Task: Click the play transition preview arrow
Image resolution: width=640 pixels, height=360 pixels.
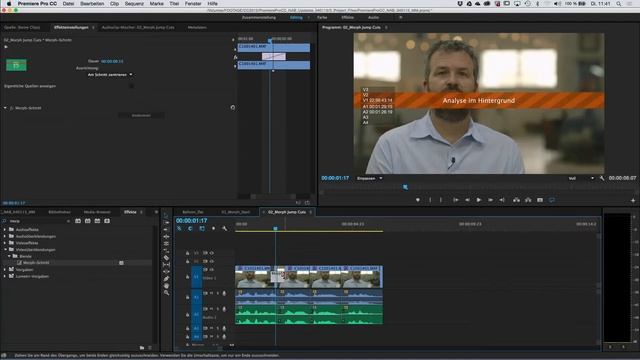Action: click(6, 47)
